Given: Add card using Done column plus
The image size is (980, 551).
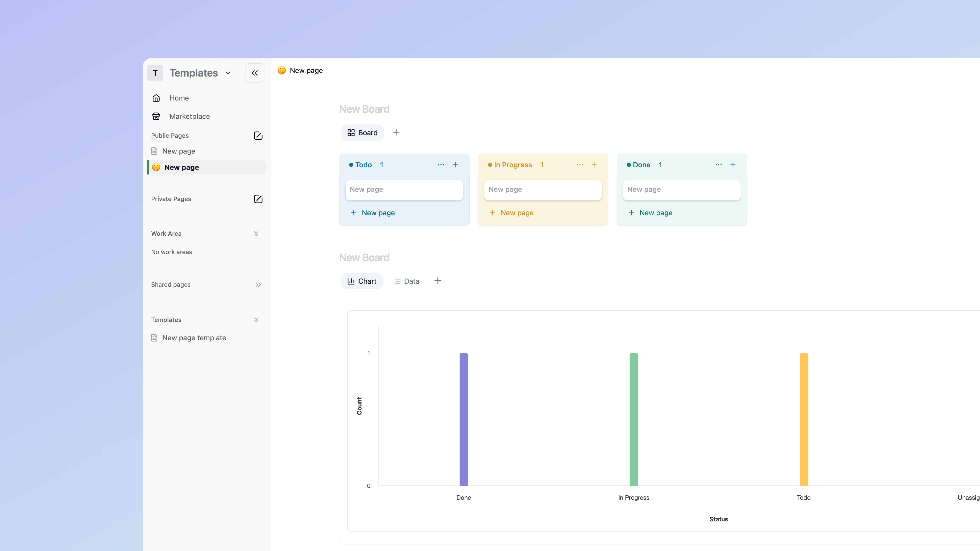Looking at the screenshot, I should [x=733, y=165].
